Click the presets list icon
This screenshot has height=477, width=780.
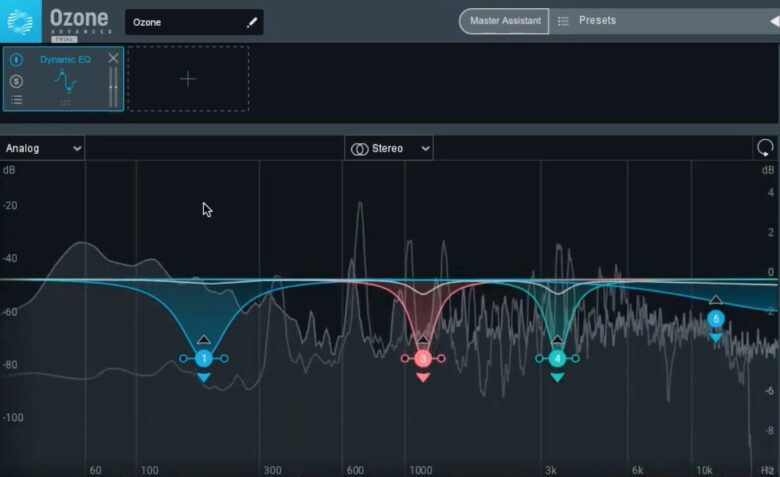coord(563,21)
